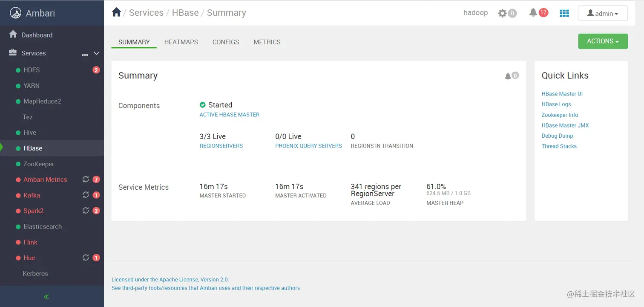
Task: Click the 61.0% master heap value
Action: pos(436,186)
